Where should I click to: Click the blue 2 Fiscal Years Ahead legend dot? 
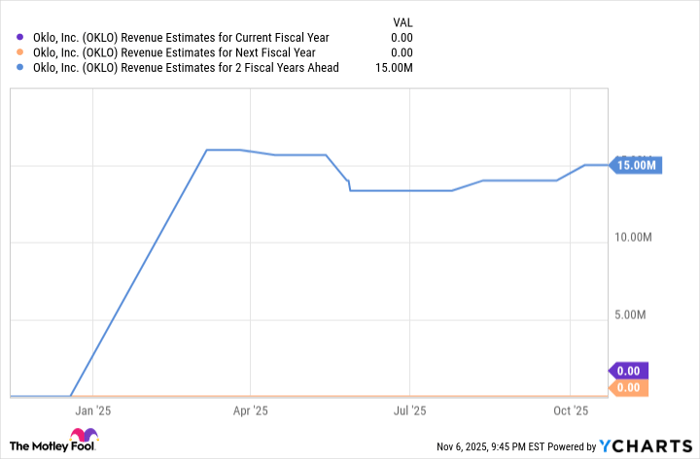pos(20,67)
